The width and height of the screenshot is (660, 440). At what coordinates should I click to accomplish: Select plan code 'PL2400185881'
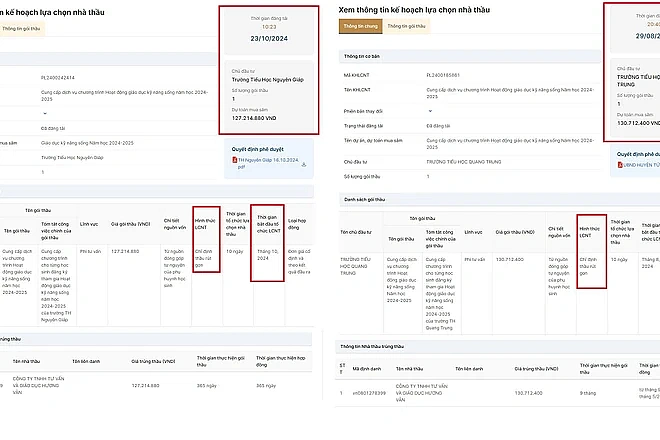tap(443, 75)
